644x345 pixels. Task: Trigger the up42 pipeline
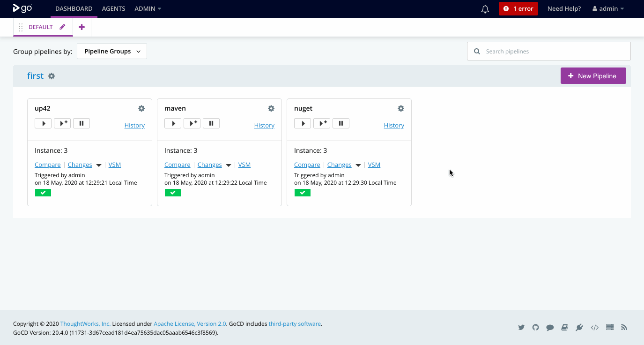click(43, 123)
